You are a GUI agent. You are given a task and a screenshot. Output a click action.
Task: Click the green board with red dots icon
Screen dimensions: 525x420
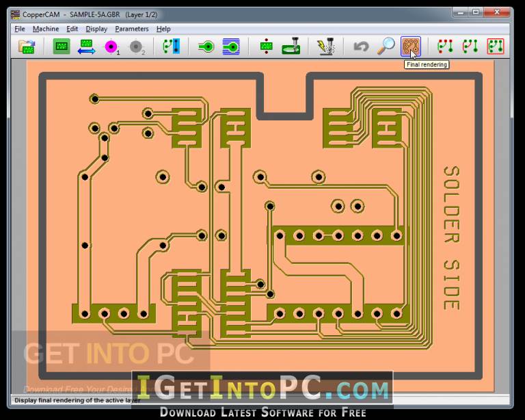click(266, 47)
